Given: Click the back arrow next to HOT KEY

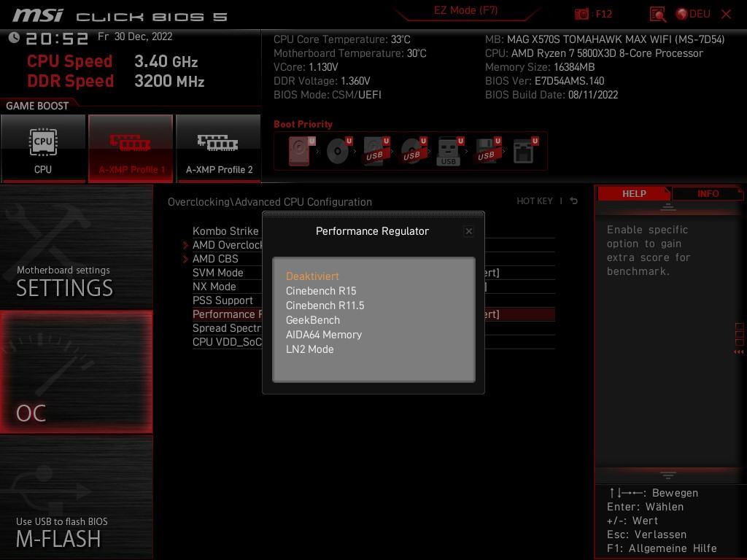Looking at the screenshot, I should pyautogui.click(x=574, y=201).
